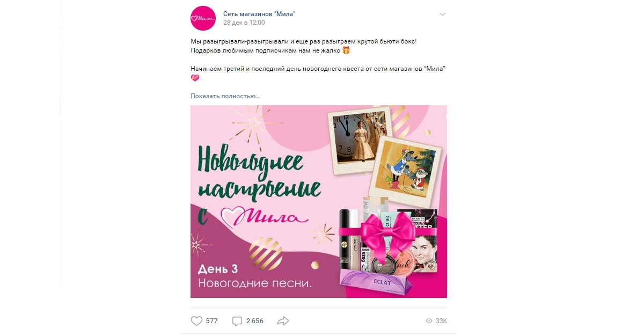Click the comment count 2 656
The height and width of the screenshot is (335, 644).
pos(255,321)
